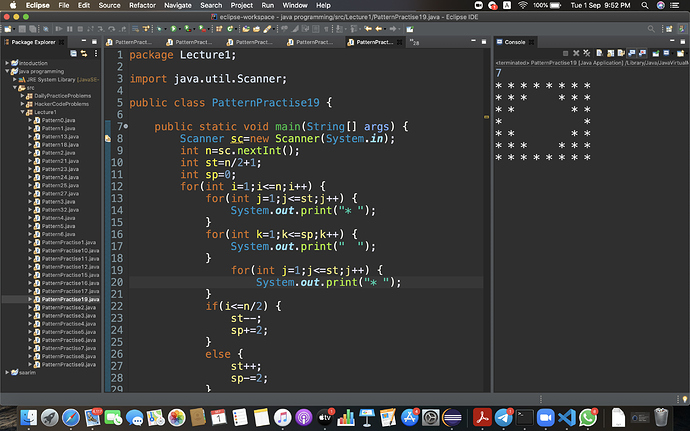Expand the DailyPracticeProblems package
690x431 pixels.
[24, 96]
